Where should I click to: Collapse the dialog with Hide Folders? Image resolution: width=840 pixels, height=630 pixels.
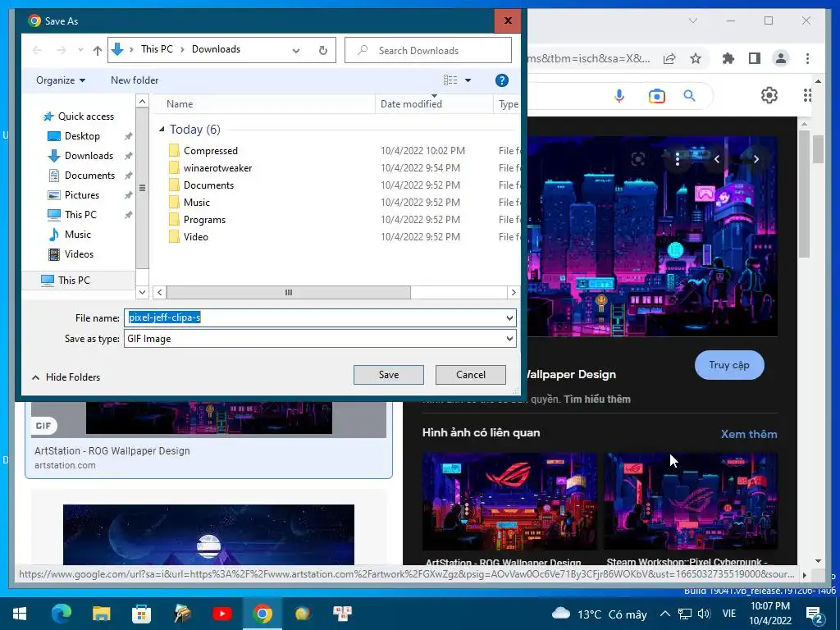66,377
